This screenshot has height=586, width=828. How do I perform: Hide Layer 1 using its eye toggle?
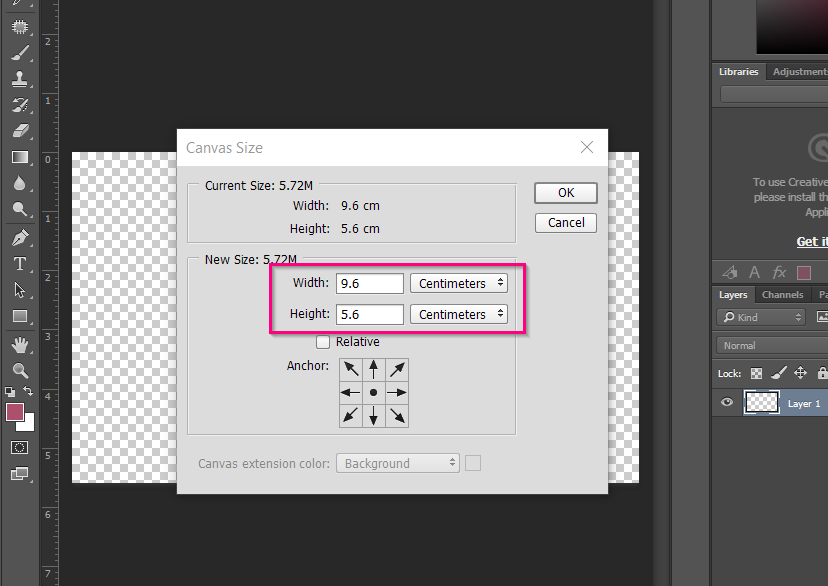[x=726, y=402]
